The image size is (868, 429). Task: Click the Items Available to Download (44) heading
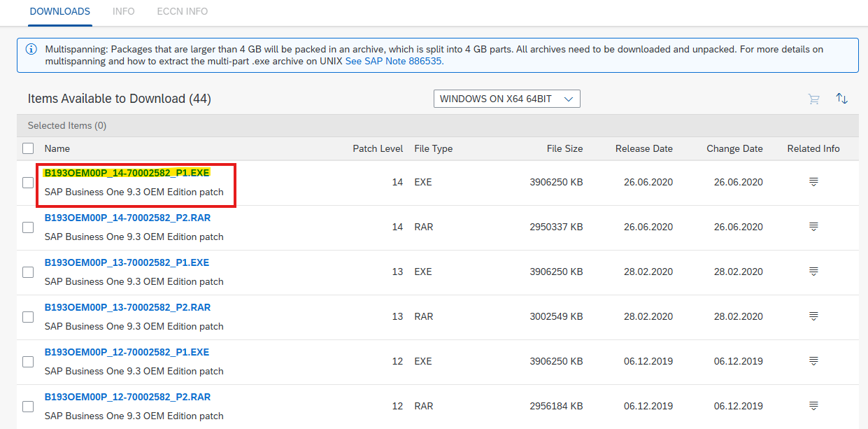pyautogui.click(x=120, y=99)
